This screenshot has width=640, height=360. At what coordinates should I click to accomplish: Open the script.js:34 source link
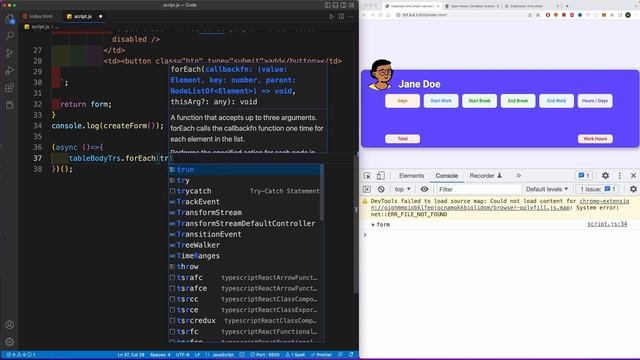(607, 224)
